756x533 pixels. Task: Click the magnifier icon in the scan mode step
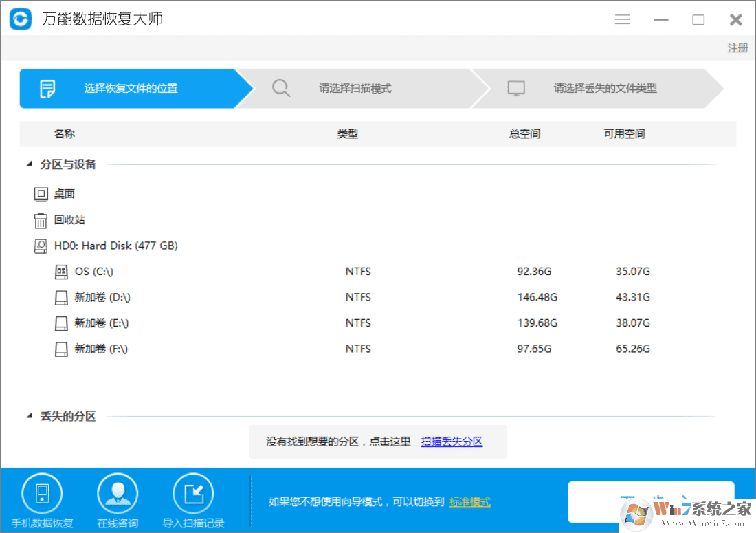coord(281,88)
